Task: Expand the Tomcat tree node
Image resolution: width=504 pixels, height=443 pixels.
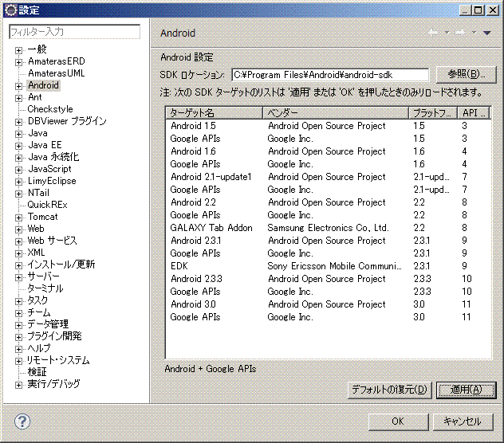Action: click(18, 218)
